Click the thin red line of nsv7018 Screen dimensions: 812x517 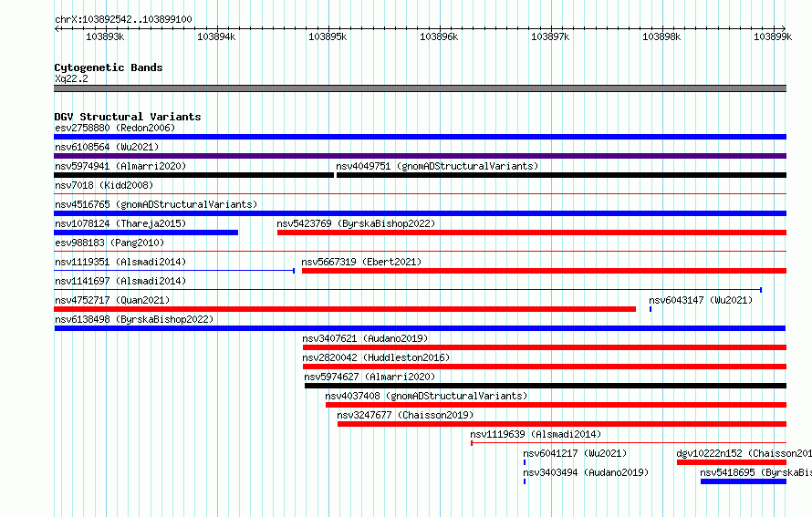(x=420, y=194)
